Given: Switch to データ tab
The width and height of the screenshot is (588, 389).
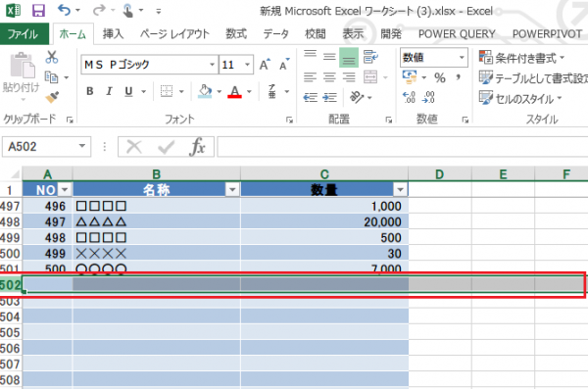Looking at the screenshot, I should 276,34.
